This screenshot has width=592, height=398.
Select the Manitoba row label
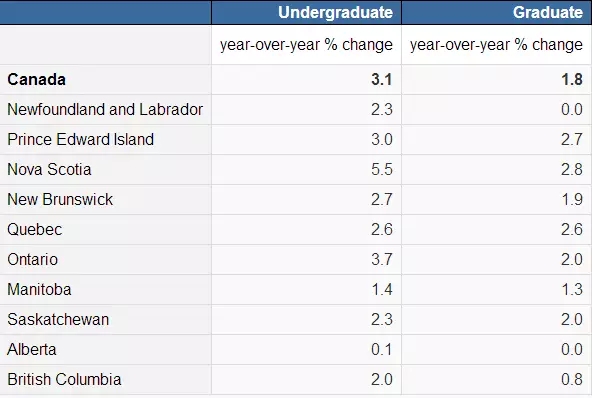[39, 290]
